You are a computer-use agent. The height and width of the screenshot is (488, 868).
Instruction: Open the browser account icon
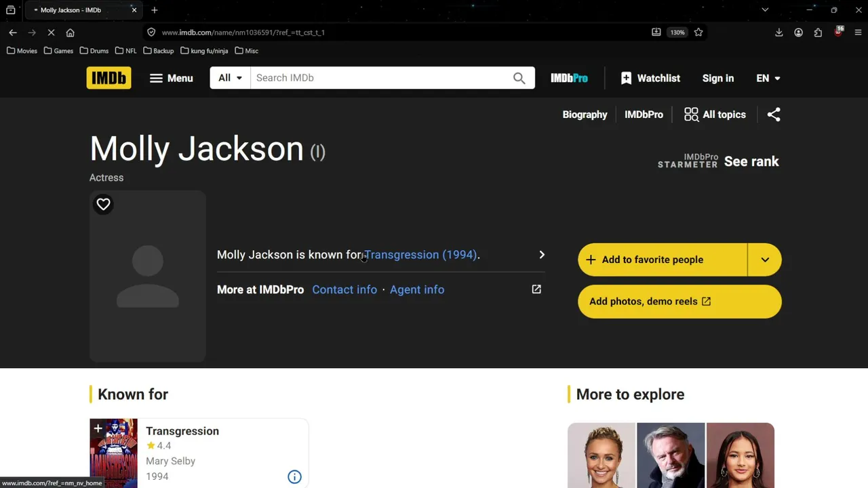(x=798, y=33)
